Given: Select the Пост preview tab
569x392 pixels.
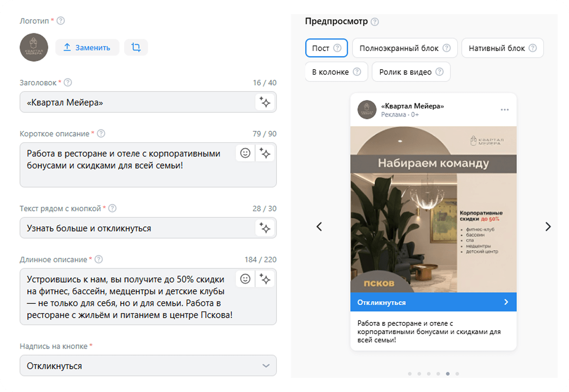Looking at the screenshot, I should pos(327,48).
